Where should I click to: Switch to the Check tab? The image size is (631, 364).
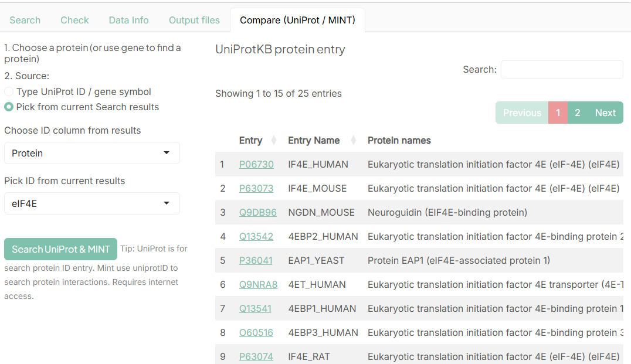point(74,19)
